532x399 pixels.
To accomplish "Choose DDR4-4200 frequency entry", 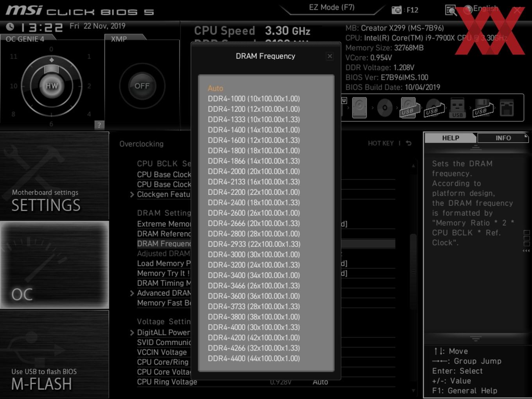I will (x=254, y=338).
